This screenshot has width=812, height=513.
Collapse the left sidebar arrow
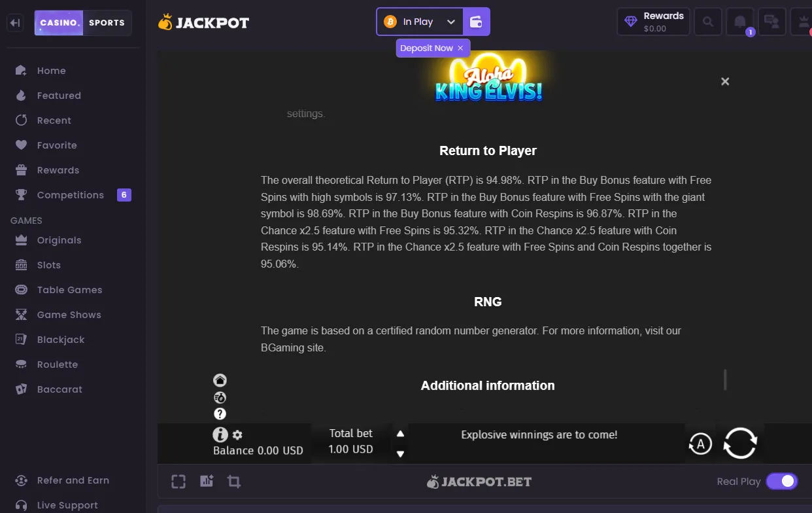16,23
